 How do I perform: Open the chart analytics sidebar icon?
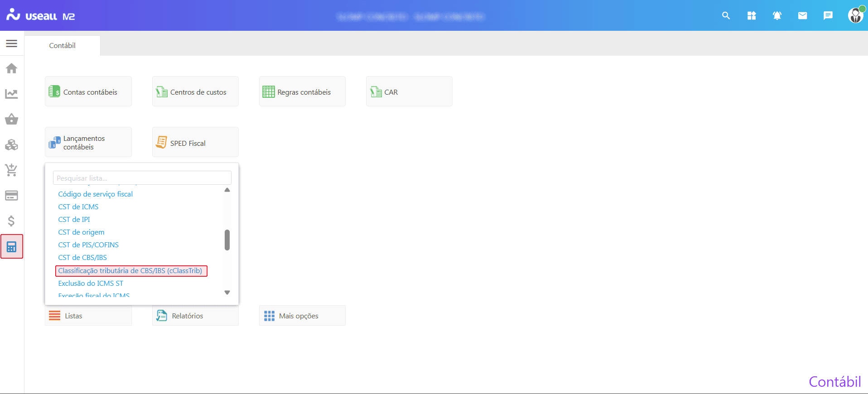(12, 94)
